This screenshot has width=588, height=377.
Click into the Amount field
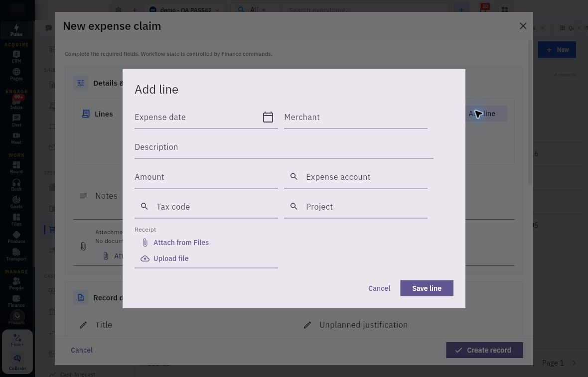pos(206,177)
